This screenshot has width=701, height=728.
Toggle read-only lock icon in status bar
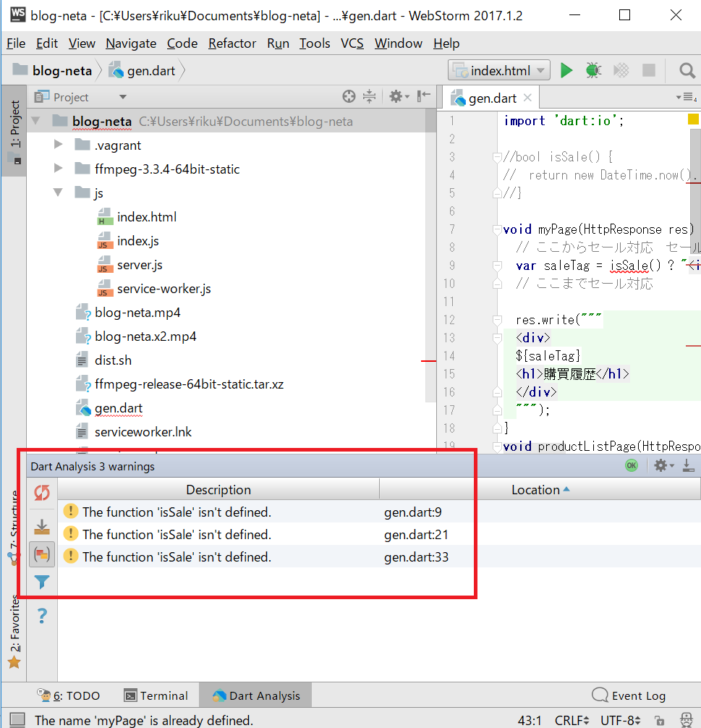(x=659, y=721)
